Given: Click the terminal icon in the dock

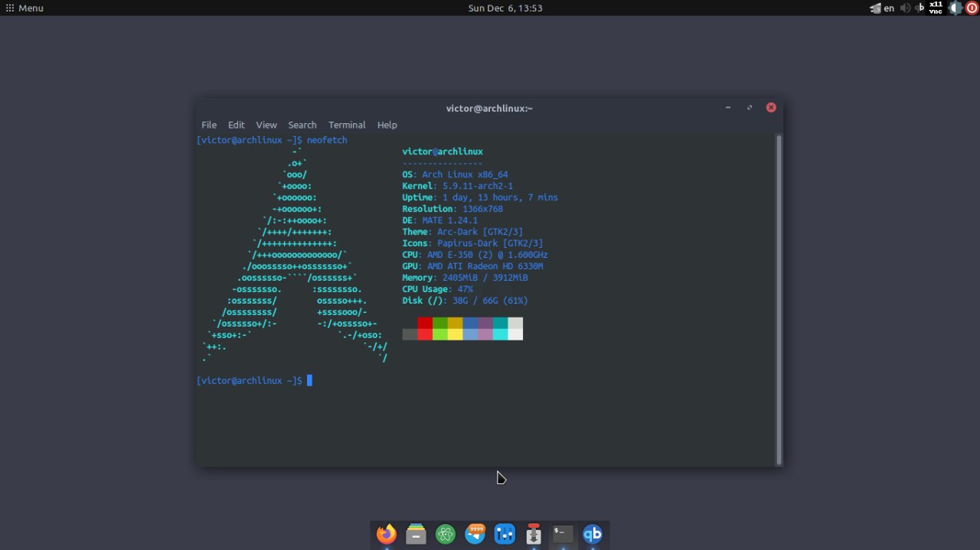Looking at the screenshot, I should tap(563, 533).
